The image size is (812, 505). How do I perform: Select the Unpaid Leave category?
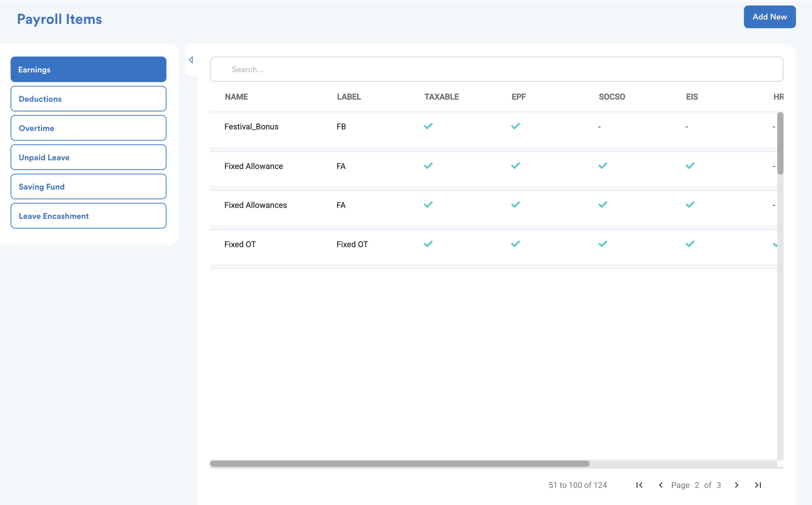click(88, 157)
